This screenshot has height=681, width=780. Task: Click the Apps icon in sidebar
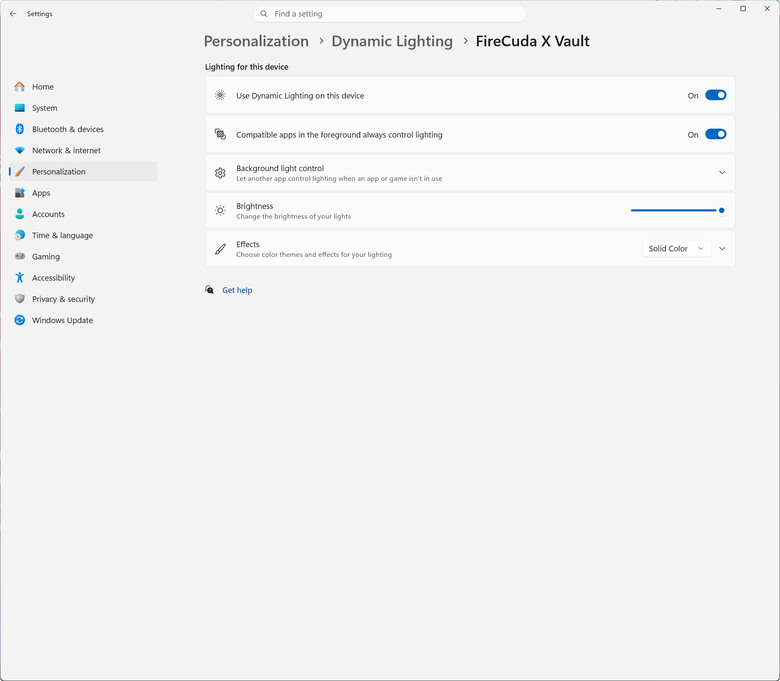[19, 193]
